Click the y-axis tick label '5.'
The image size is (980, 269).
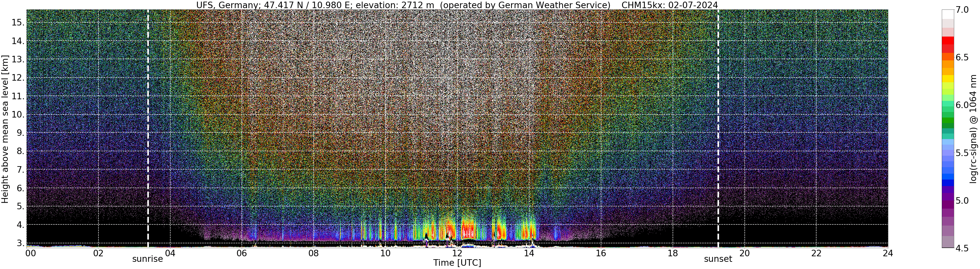click(x=21, y=207)
